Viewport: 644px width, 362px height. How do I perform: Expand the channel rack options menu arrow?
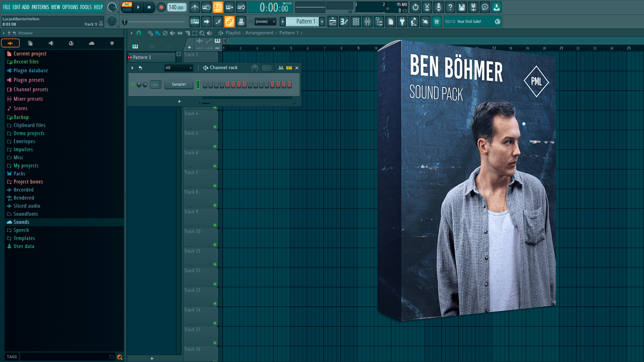[x=132, y=68]
